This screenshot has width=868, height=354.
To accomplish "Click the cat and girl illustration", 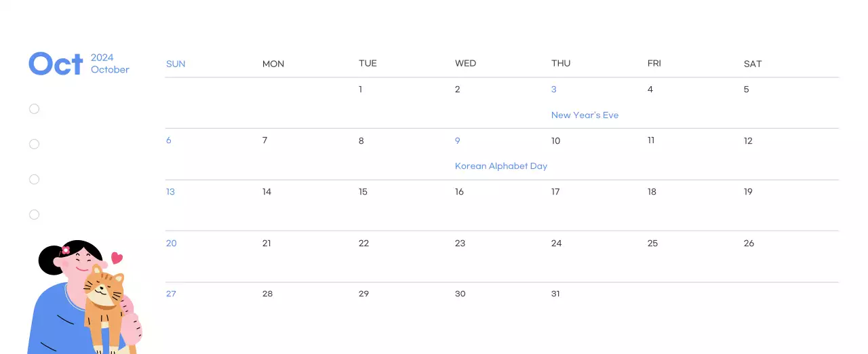I will (85, 298).
